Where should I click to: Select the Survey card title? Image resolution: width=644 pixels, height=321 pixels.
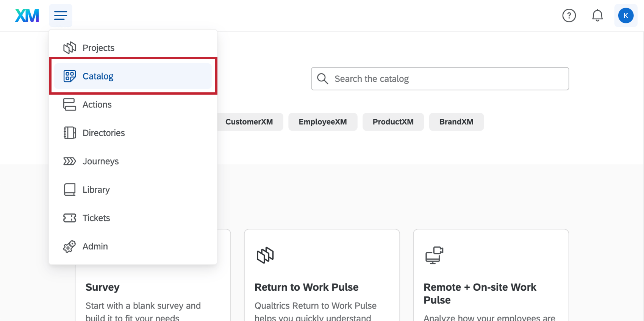tap(103, 287)
